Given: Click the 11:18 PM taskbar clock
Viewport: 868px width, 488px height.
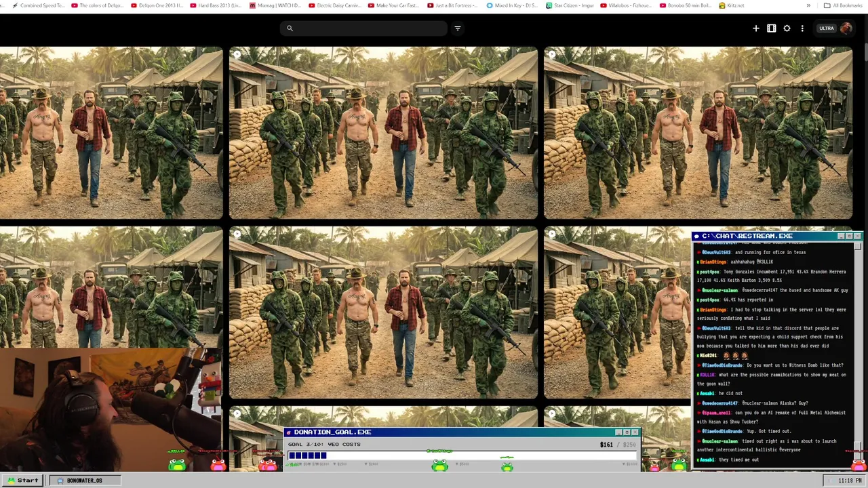Looking at the screenshot, I should 850,481.
